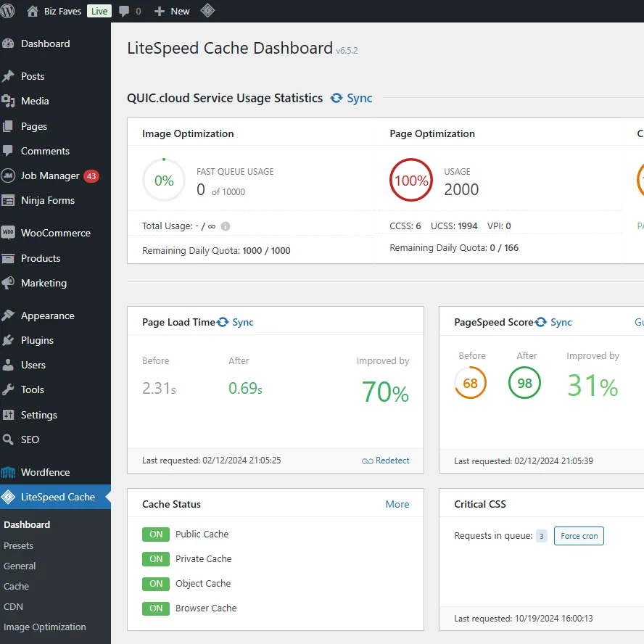Click the WordPress logo in admin bar
Screen dimensions: 644x644
pyautogui.click(x=7, y=11)
